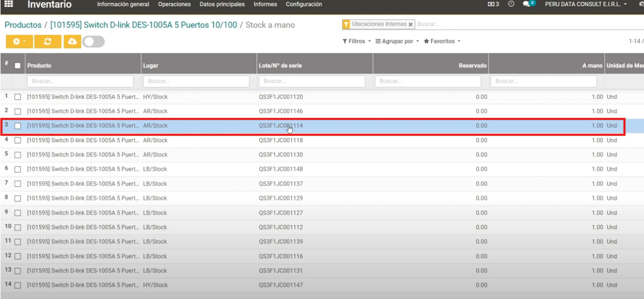
Task: Open the clock activities icon
Action: (x=511, y=4)
